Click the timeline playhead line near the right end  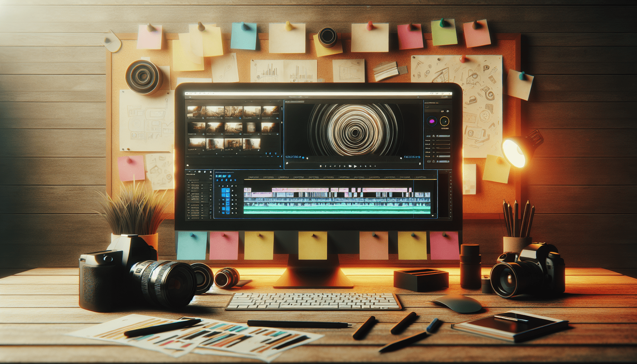click(x=413, y=198)
